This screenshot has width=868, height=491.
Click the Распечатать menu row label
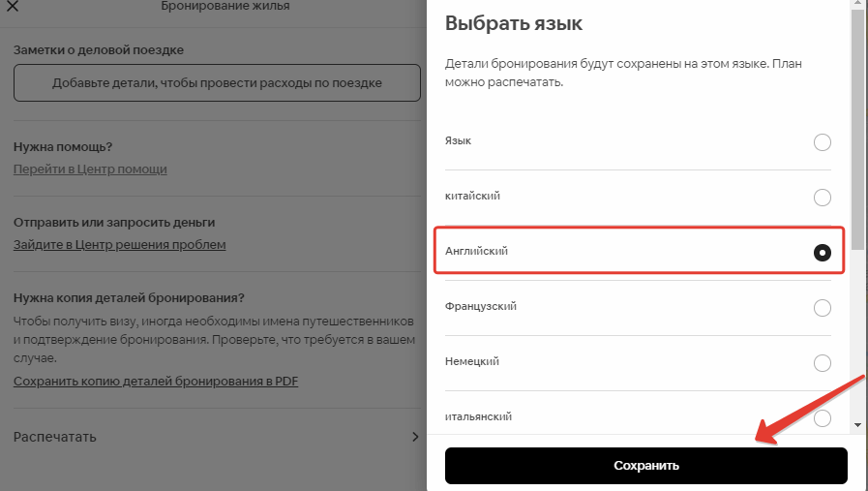pos(55,437)
